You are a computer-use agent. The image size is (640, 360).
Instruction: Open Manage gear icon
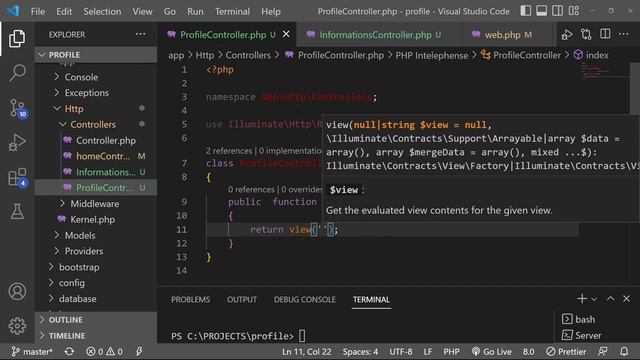click(17, 326)
